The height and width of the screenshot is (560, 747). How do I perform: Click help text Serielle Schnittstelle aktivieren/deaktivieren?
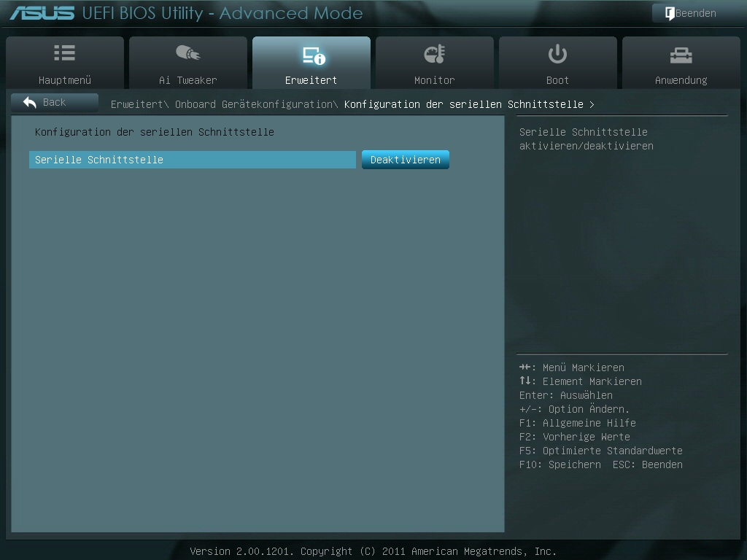click(586, 139)
